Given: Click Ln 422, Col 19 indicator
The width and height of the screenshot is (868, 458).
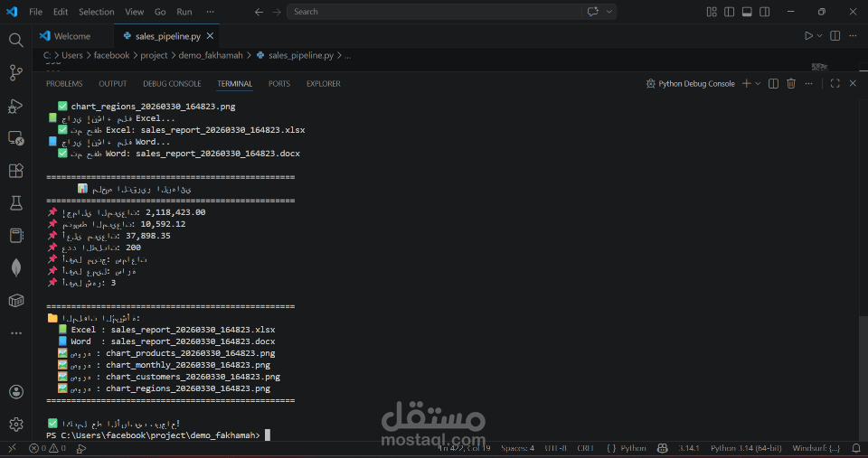Looking at the screenshot, I should [x=465, y=448].
